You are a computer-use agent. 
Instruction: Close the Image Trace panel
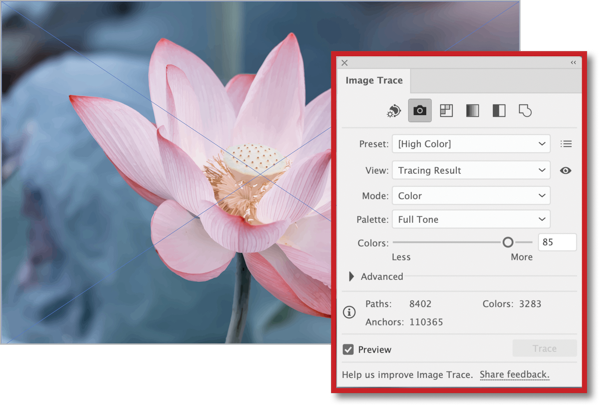tap(344, 63)
